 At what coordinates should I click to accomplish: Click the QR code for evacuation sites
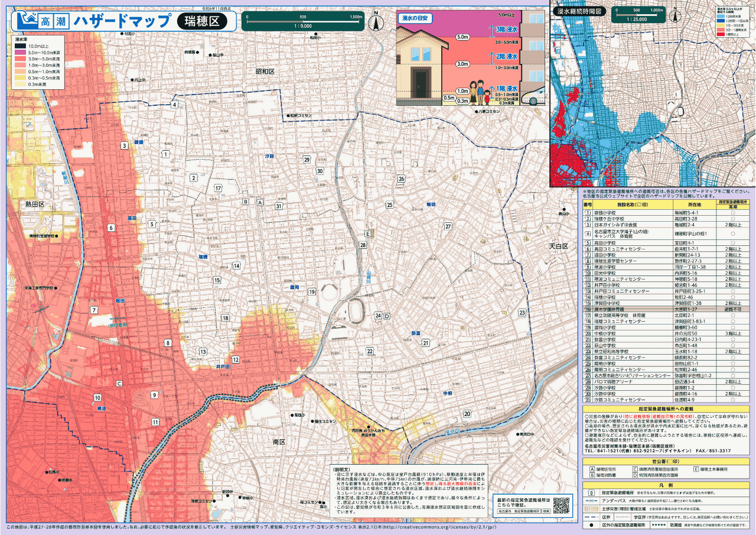(561, 505)
